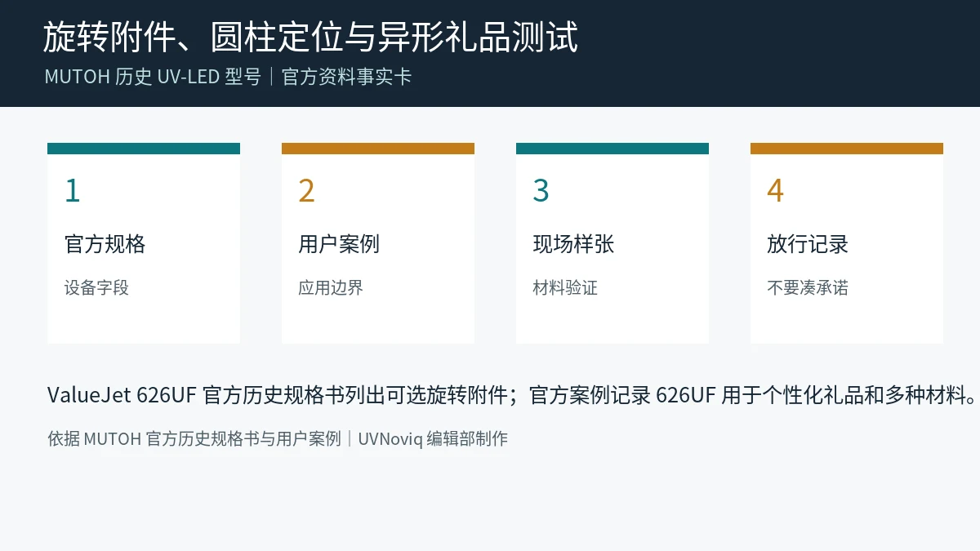Click the number 2 on second card

306,190
